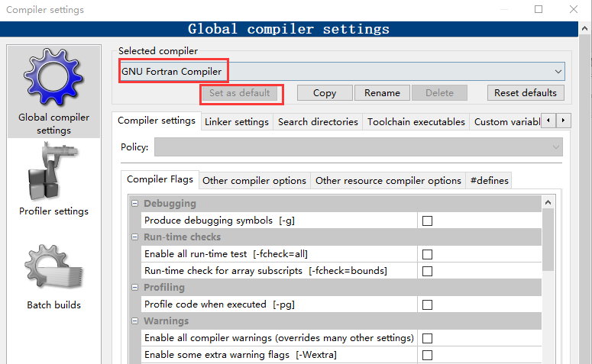Click 'Produce debugging symbols [-g]' text
592x364 pixels.
point(219,221)
